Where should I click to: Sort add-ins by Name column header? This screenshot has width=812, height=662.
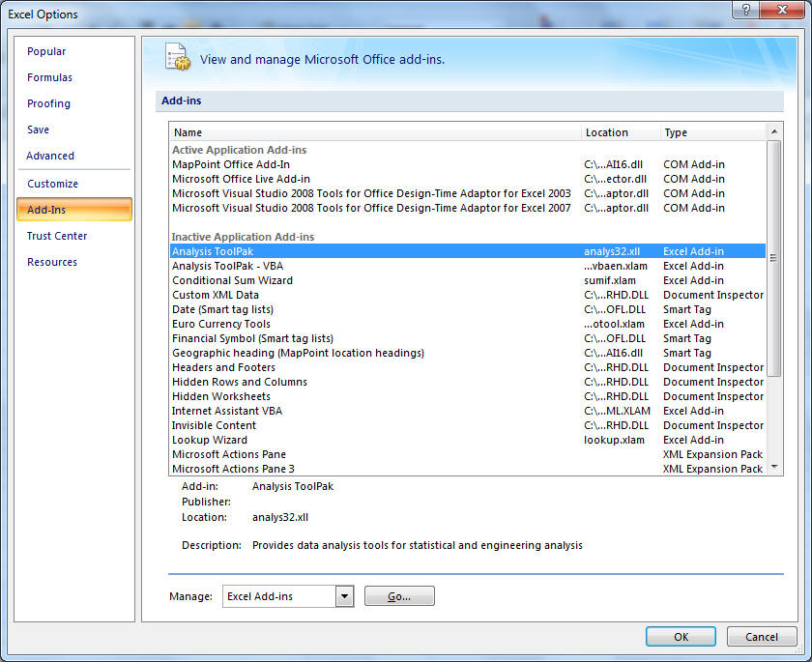pyautogui.click(x=375, y=132)
